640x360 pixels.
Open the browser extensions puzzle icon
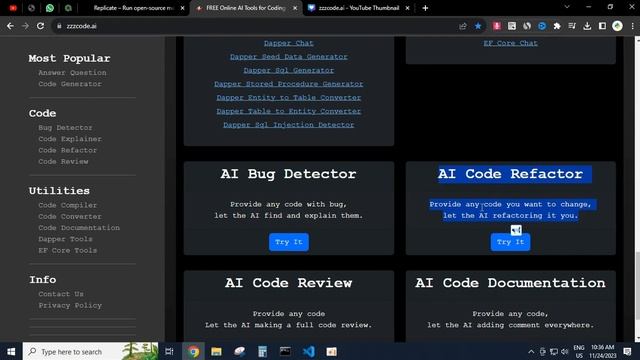557,26
